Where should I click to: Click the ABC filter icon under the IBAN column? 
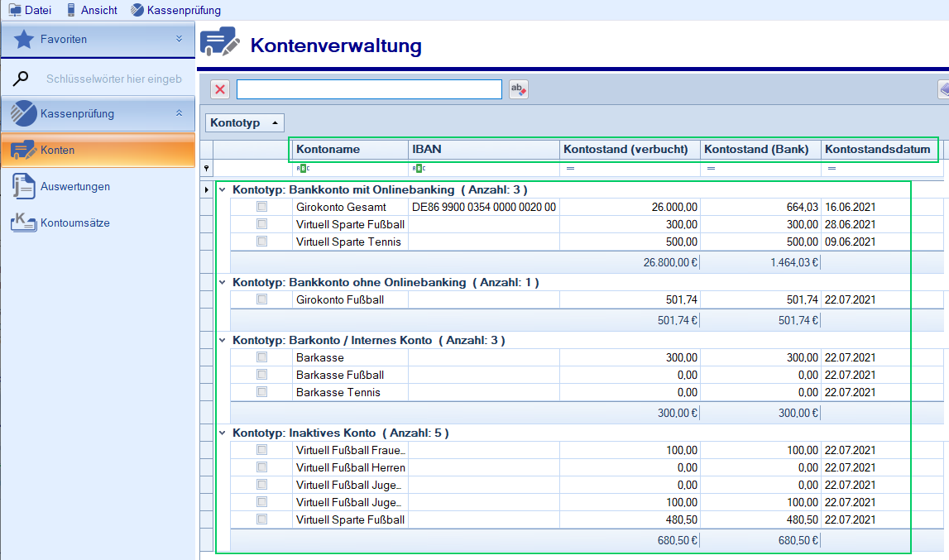pos(419,168)
